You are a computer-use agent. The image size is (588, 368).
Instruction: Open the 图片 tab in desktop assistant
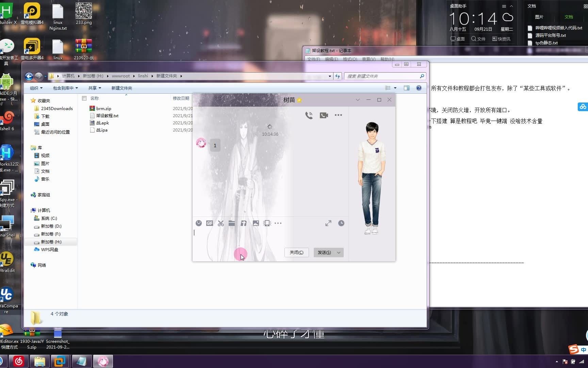tap(539, 17)
